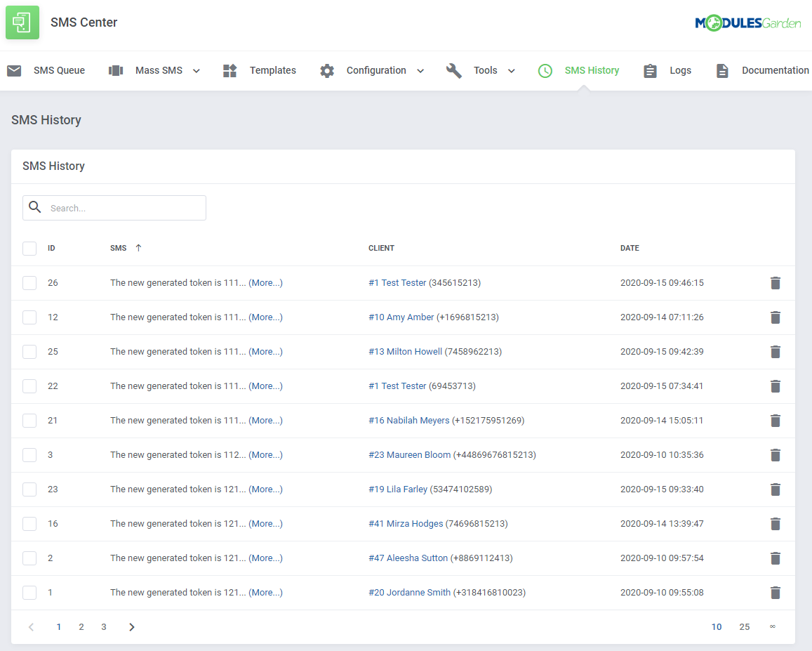Viewport: 812px width, 651px height.
Task: Toggle the select-all checkbox in table header
Action: pos(29,249)
